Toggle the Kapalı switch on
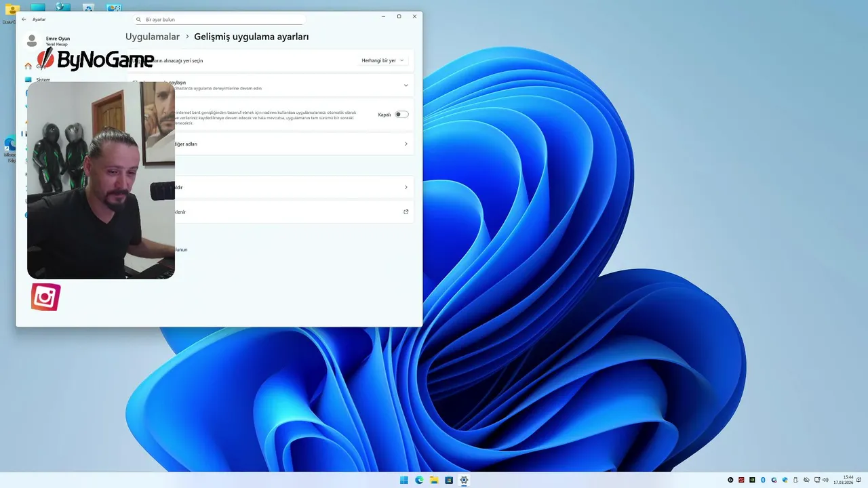868x488 pixels. [402, 115]
